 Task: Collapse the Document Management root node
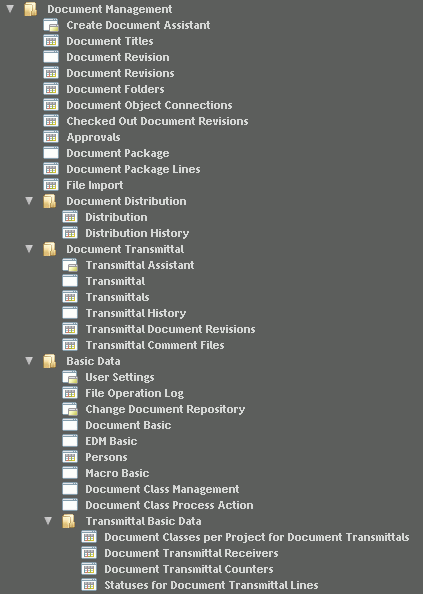[x=10, y=8]
